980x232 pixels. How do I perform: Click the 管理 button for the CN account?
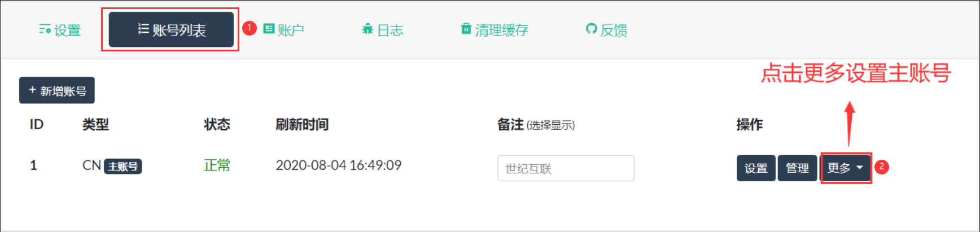coord(797,168)
